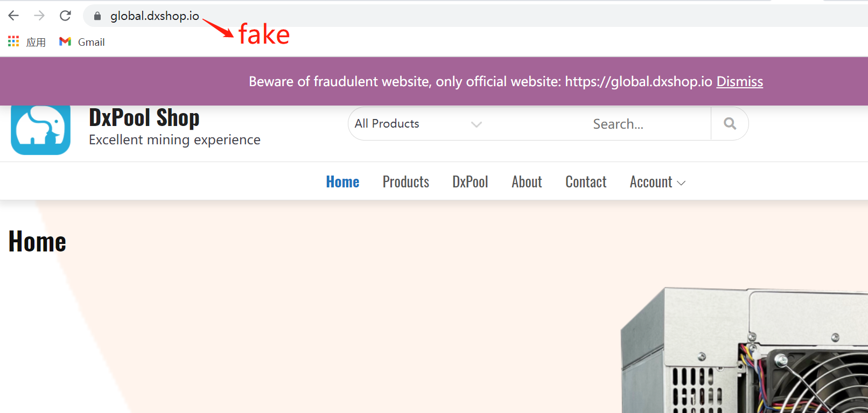Click the search magnifier icon
This screenshot has height=413, width=868.
[x=730, y=123]
